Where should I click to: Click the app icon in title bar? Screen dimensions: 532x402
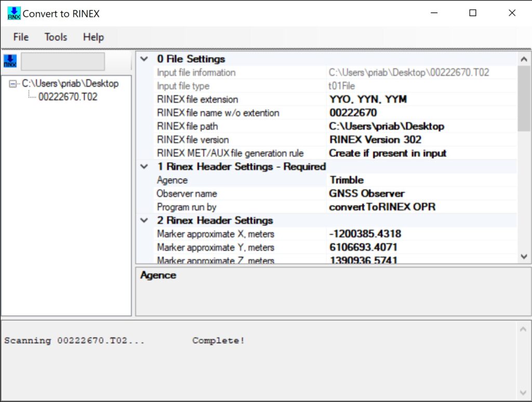coord(14,14)
